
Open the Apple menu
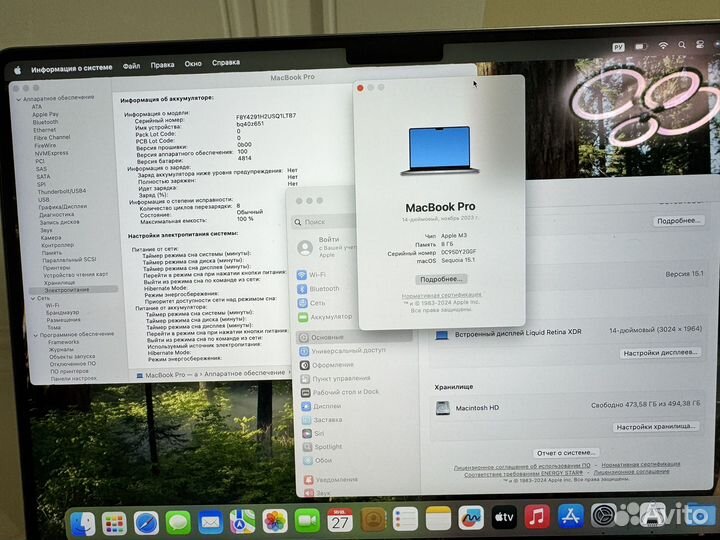point(17,70)
